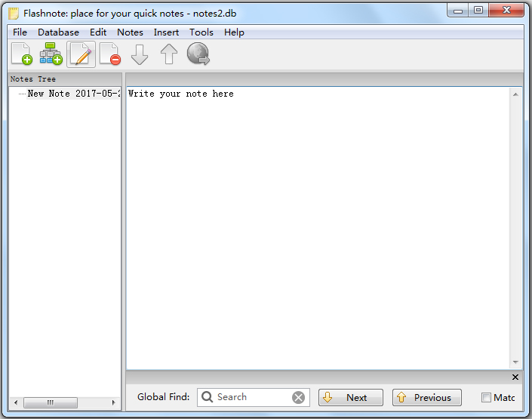Click the Global Find label
The height and width of the screenshot is (419, 532).
(163, 396)
